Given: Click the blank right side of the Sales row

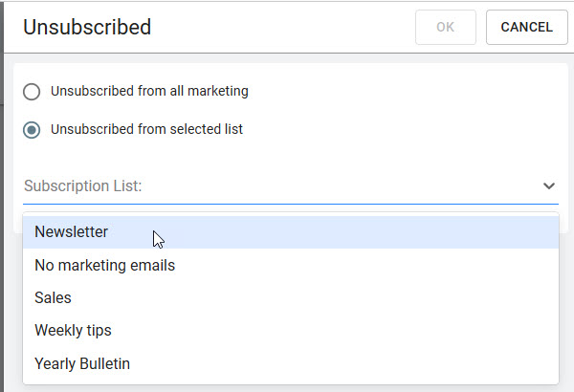Looking at the screenshot, I should tap(430, 298).
